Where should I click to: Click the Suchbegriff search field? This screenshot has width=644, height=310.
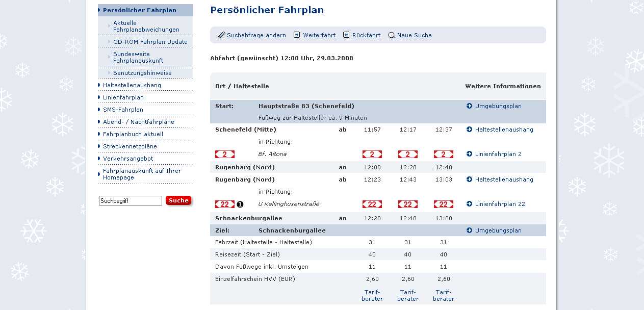[131, 201]
